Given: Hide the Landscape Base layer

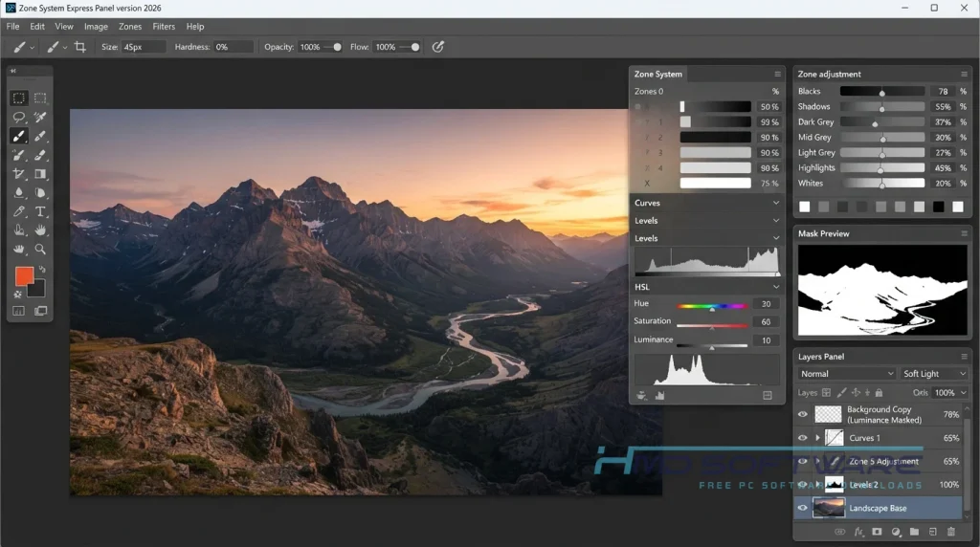Looking at the screenshot, I should tap(803, 508).
